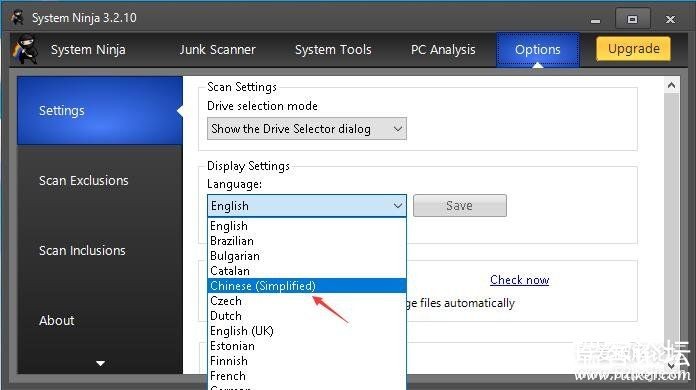Open Scan Inclusions in the sidebar
This screenshot has width=696, height=390.
(100, 250)
